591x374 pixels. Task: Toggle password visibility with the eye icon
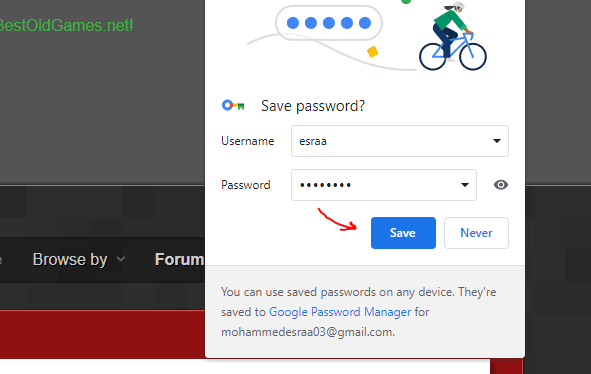[501, 185]
